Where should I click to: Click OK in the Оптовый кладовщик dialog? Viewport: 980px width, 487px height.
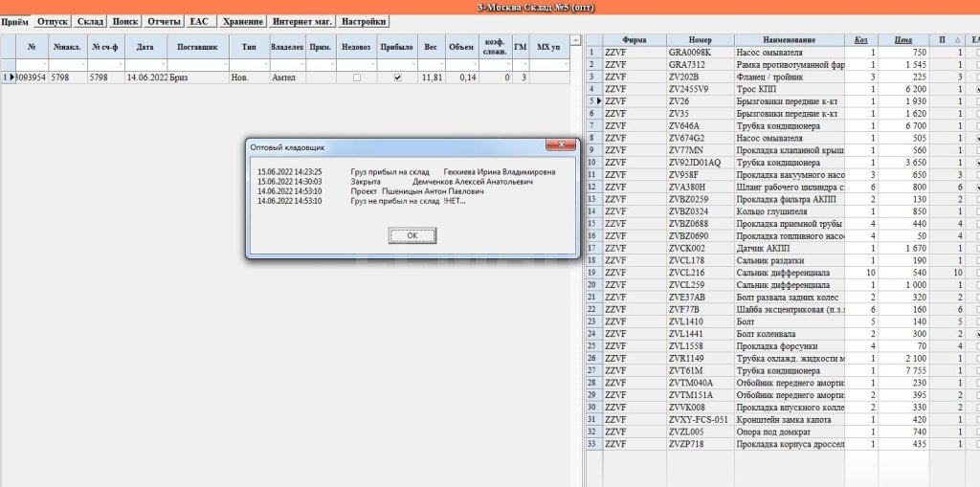pyautogui.click(x=412, y=234)
